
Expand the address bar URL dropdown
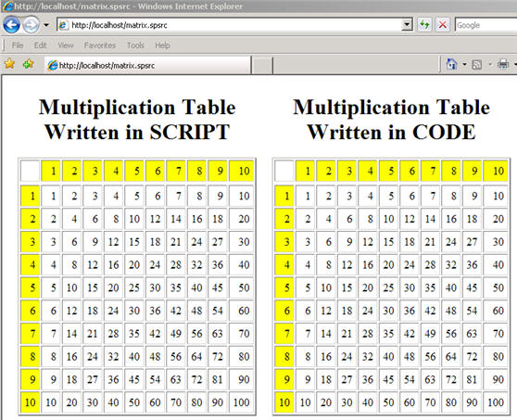pos(407,25)
